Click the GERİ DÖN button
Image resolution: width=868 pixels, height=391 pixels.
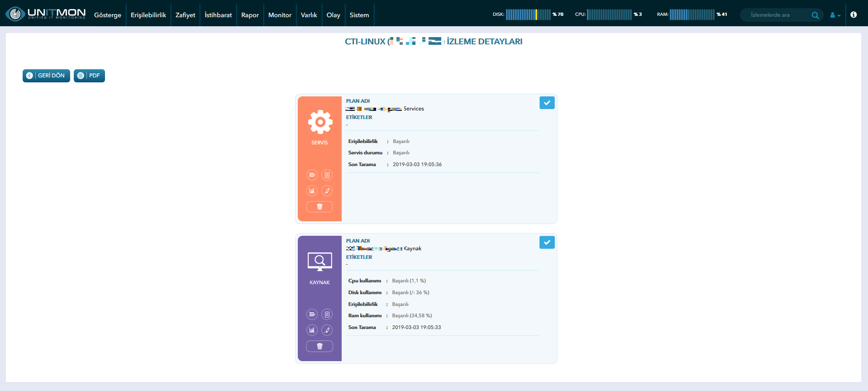coord(46,76)
